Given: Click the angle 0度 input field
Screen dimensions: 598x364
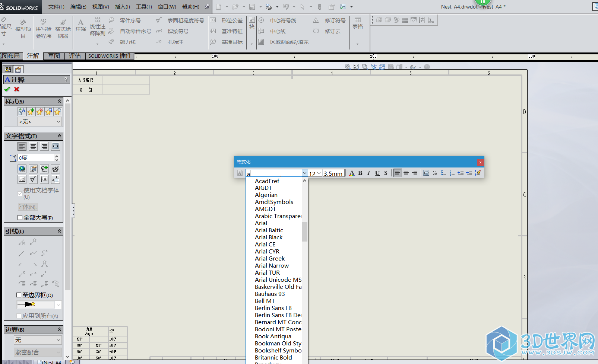Looking at the screenshot, I should (x=36, y=158).
